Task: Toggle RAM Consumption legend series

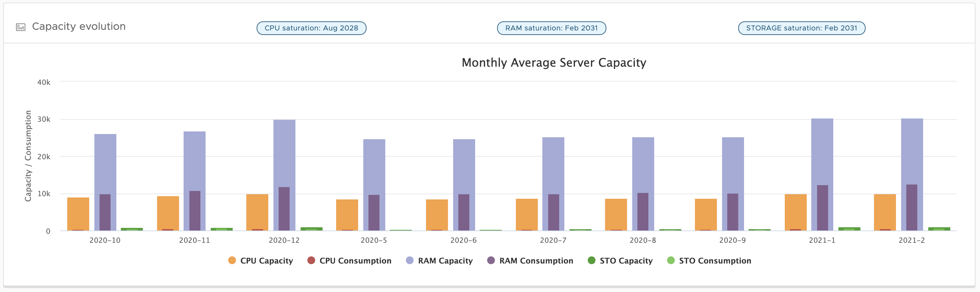Action: pos(530,261)
